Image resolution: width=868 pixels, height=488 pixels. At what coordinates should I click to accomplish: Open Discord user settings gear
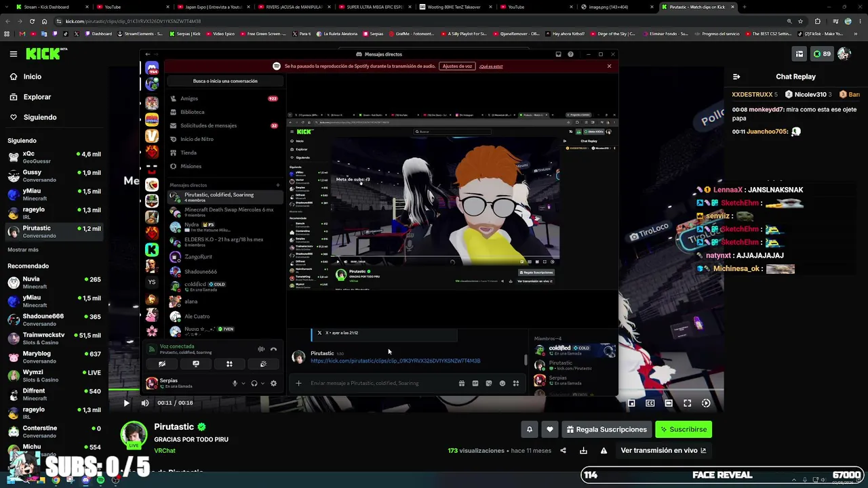point(273,384)
